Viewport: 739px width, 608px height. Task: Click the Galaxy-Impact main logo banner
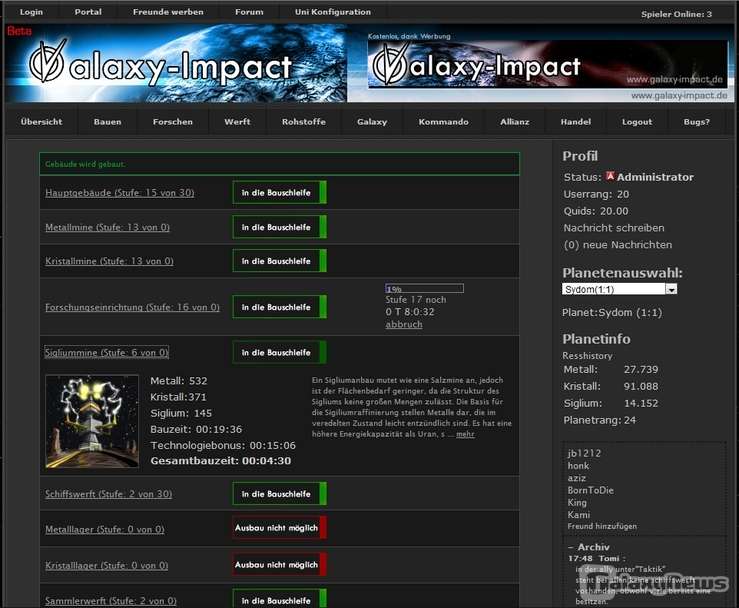pyautogui.click(x=177, y=64)
